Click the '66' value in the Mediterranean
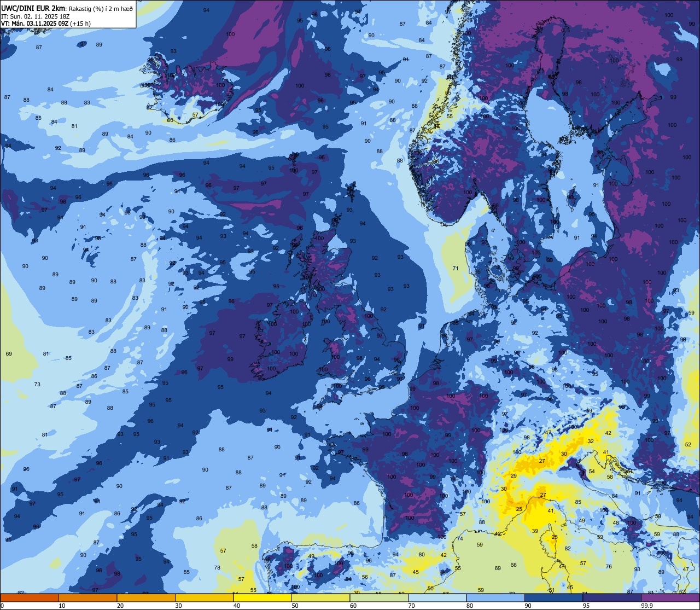The width and height of the screenshot is (700, 610). 514,565
